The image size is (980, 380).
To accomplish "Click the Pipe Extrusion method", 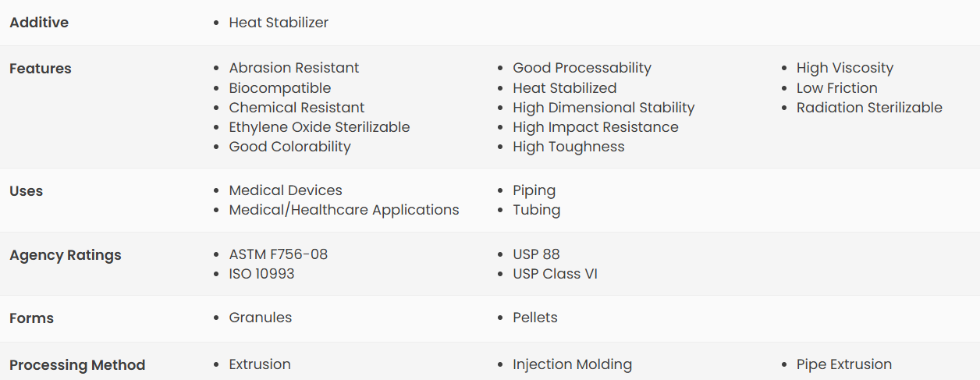I will point(843,364).
